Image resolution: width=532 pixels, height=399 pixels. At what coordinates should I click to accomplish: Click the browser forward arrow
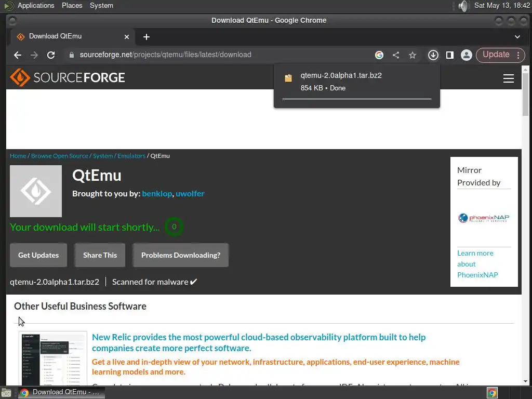[34, 55]
